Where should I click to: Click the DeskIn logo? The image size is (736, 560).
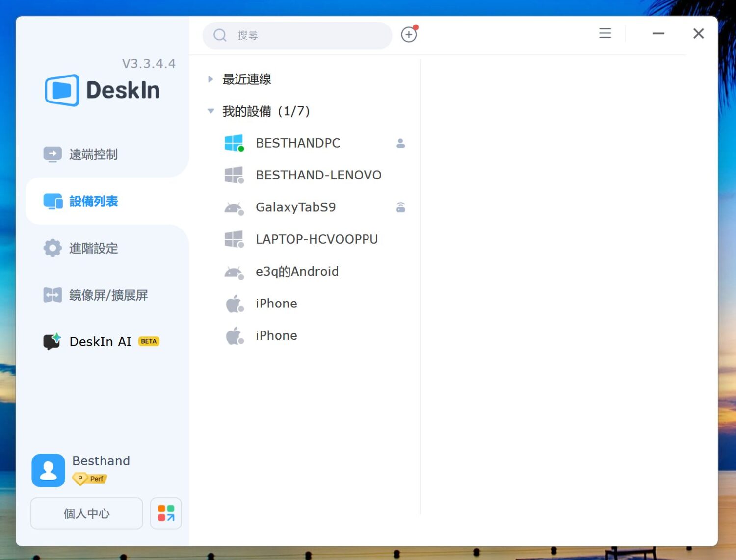tap(102, 90)
